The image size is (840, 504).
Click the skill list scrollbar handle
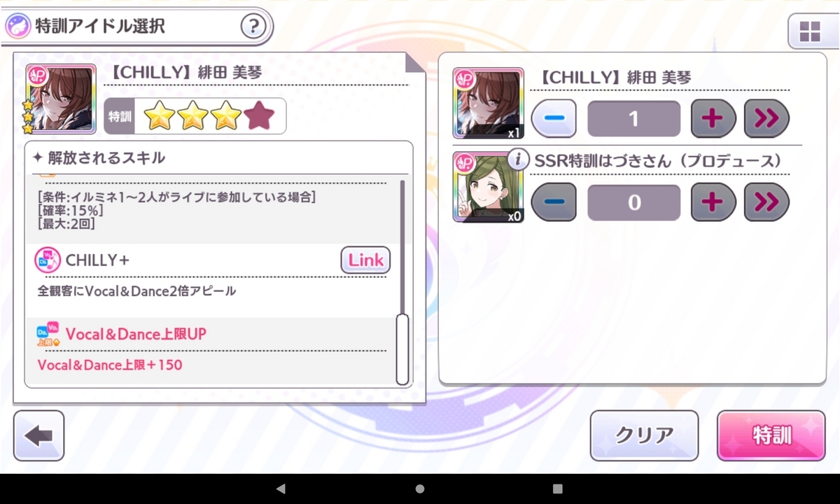[402, 349]
